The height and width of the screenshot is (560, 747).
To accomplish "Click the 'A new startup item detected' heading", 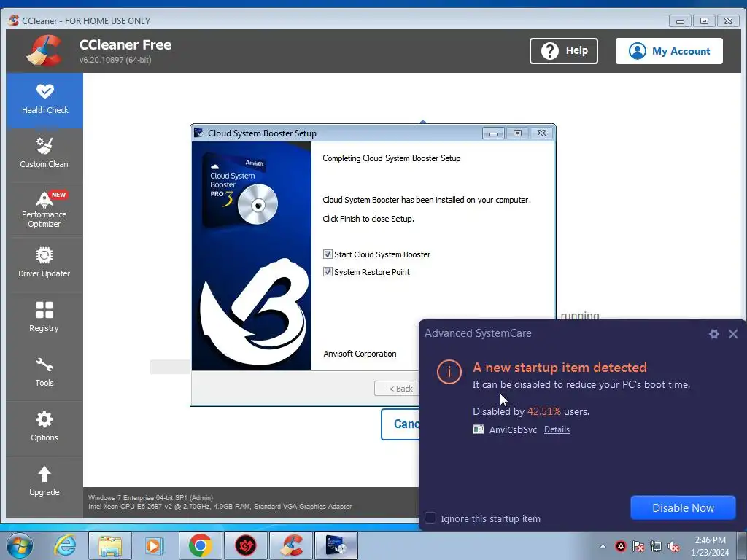I will tap(560, 367).
